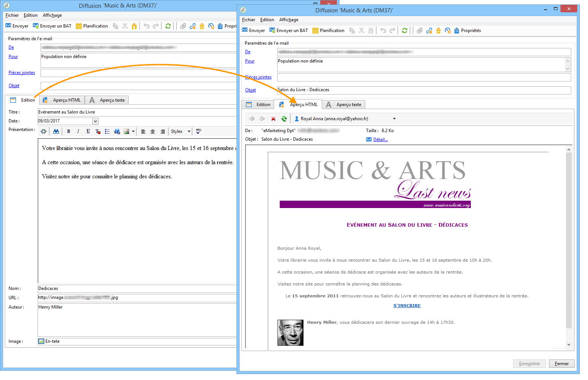588x380 pixels.
Task: Select the Aperçu texte tab in the front window
Action: [344, 105]
